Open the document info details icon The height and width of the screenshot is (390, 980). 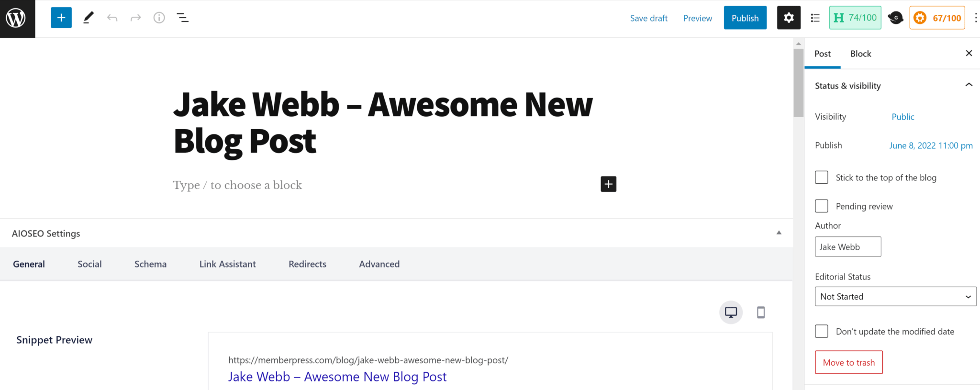[159, 18]
